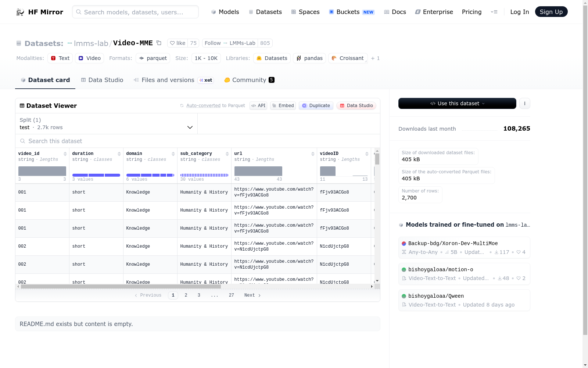This screenshot has width=588, height=368.
Task: Copy dataset name with the copy icon
Action: point(159,43)
